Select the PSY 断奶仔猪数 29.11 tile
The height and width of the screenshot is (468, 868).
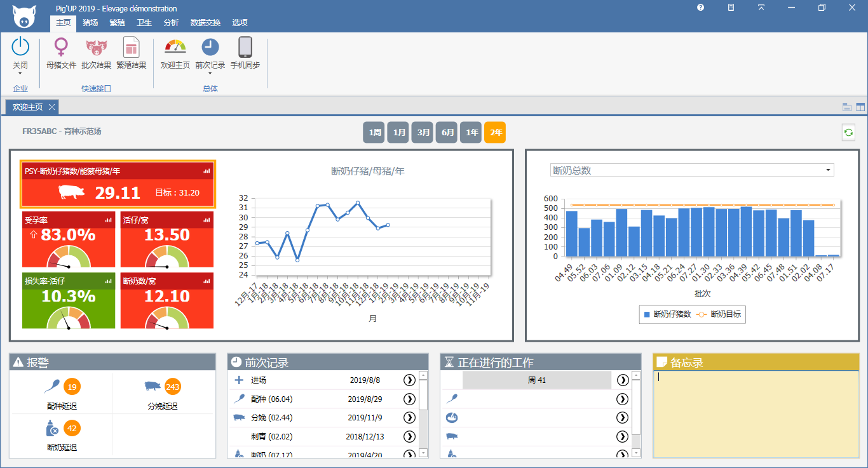(x=118, y=184)
